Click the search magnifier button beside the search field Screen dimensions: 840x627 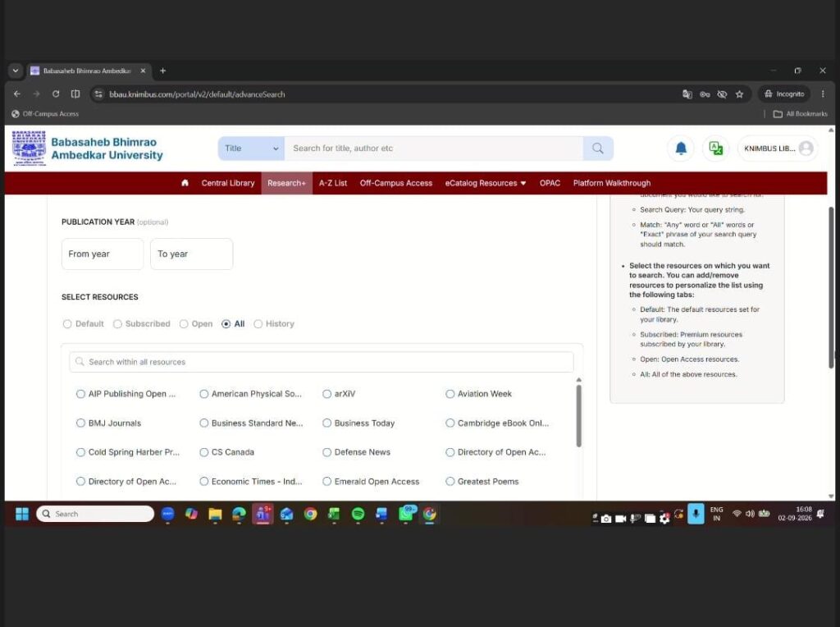(598, 149)
